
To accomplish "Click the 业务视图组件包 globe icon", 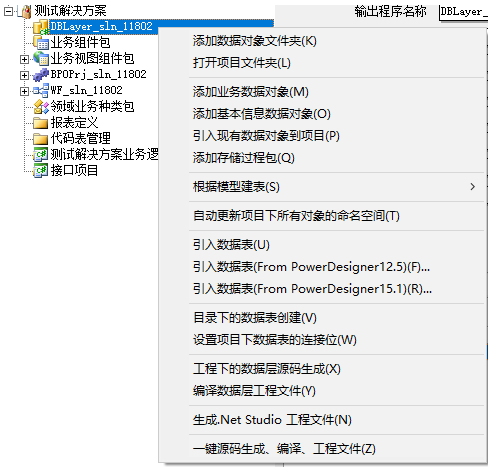I will point(41,59).
